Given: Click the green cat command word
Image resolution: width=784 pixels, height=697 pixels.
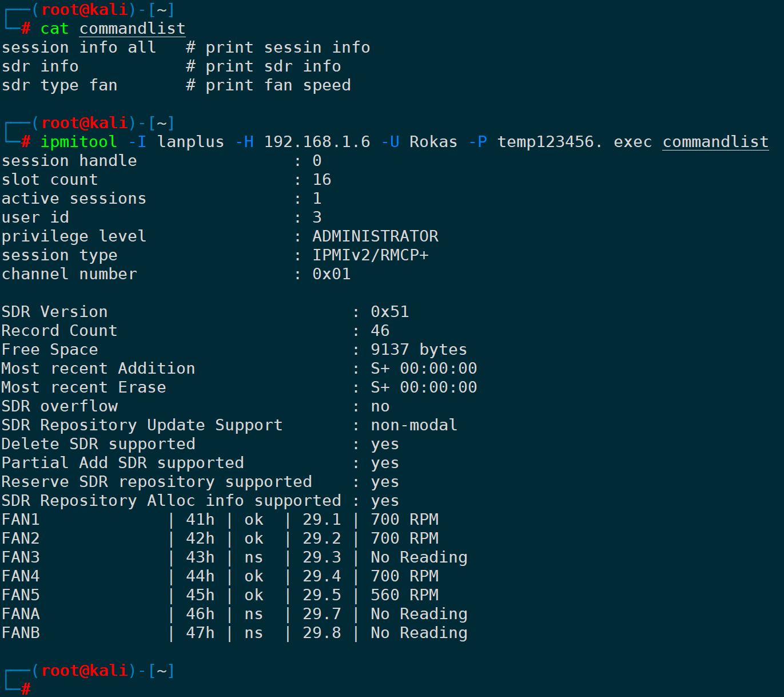Looking at the screenshot, I should [54, 29].
